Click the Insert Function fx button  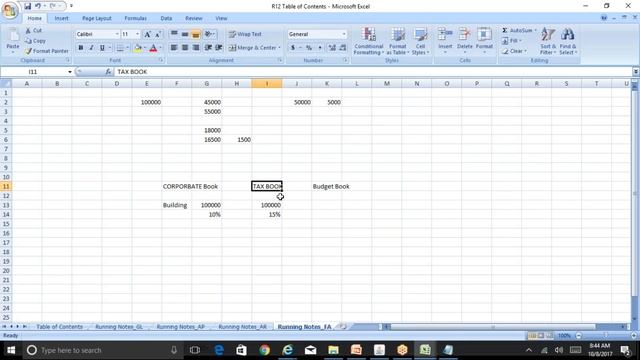(108, 72)
